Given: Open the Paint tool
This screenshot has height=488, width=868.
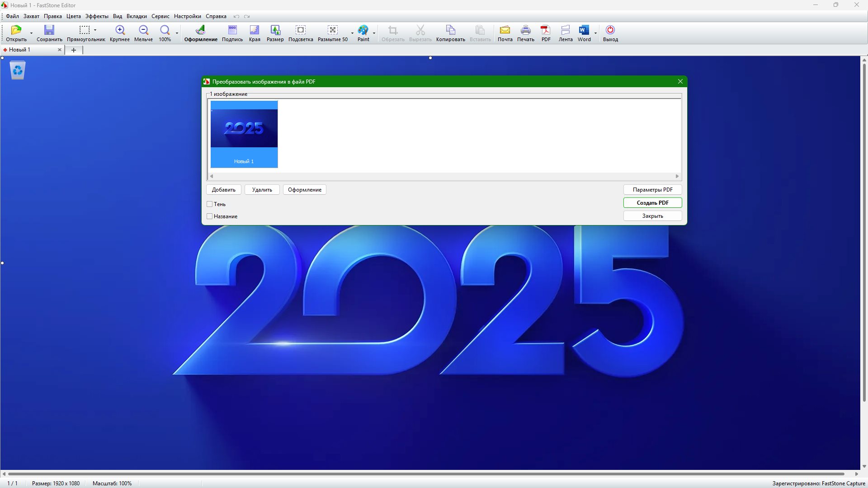Looking at the screenshot, I should (x=363, y=30).
